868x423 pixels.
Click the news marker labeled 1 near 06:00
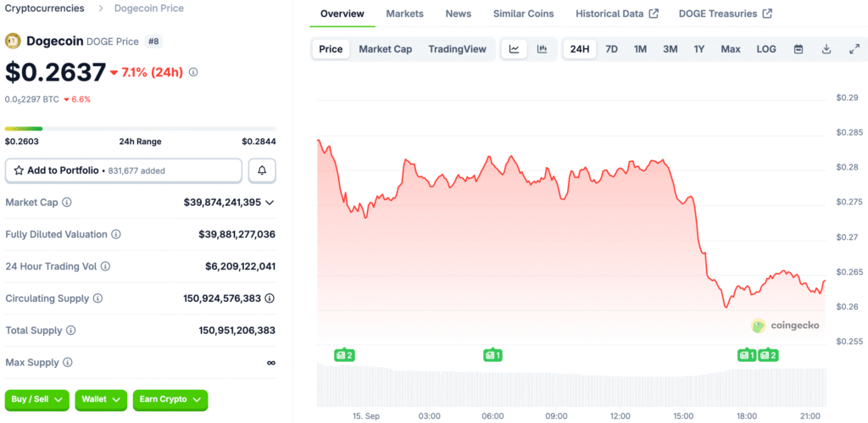pos(492,355)
